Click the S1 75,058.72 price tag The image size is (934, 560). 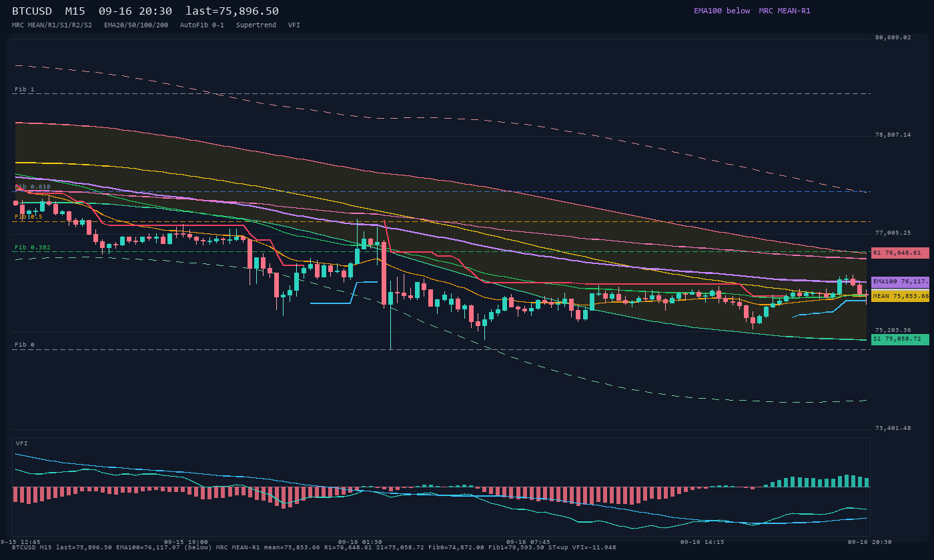[x=900, y=339]
